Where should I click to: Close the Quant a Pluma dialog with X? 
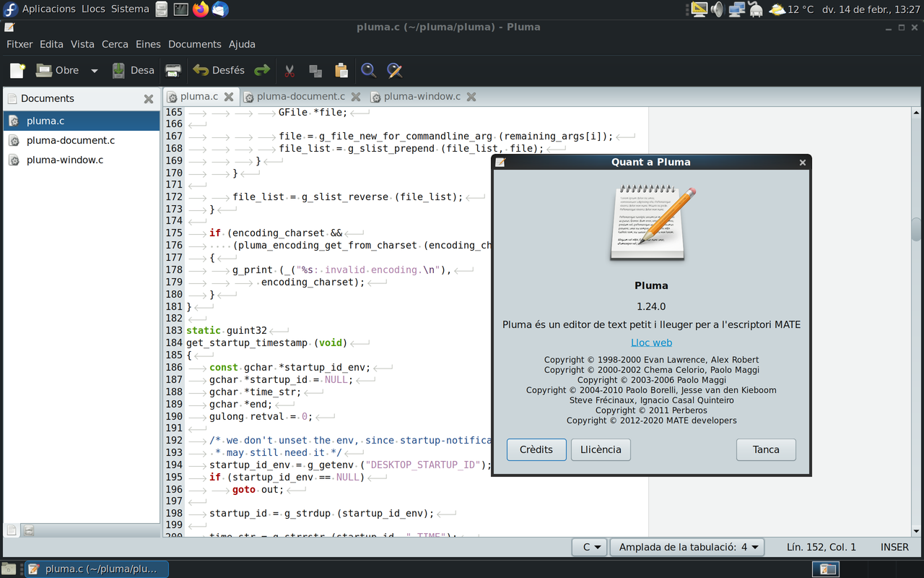[802, 163]
